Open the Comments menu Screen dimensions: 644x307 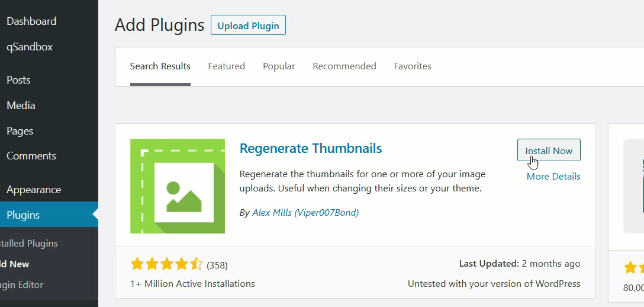click(x=31, y=156)
